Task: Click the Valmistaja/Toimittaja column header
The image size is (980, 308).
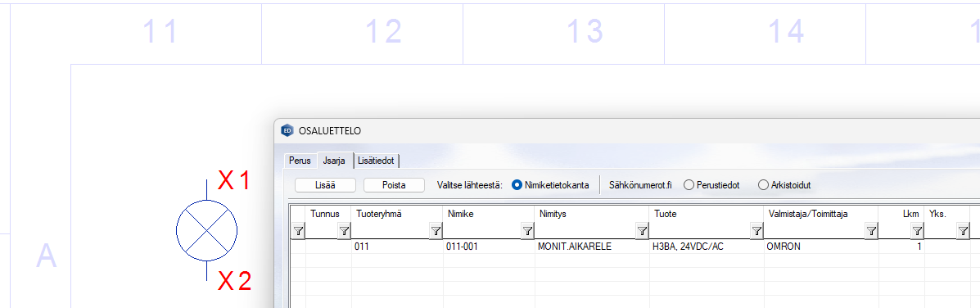Action: click(821, 214)
